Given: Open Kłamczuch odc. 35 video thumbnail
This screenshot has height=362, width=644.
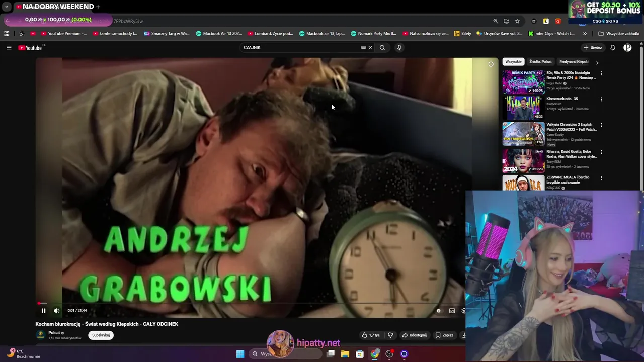Looking at the screenshot, I should click(x=523, y=108).
